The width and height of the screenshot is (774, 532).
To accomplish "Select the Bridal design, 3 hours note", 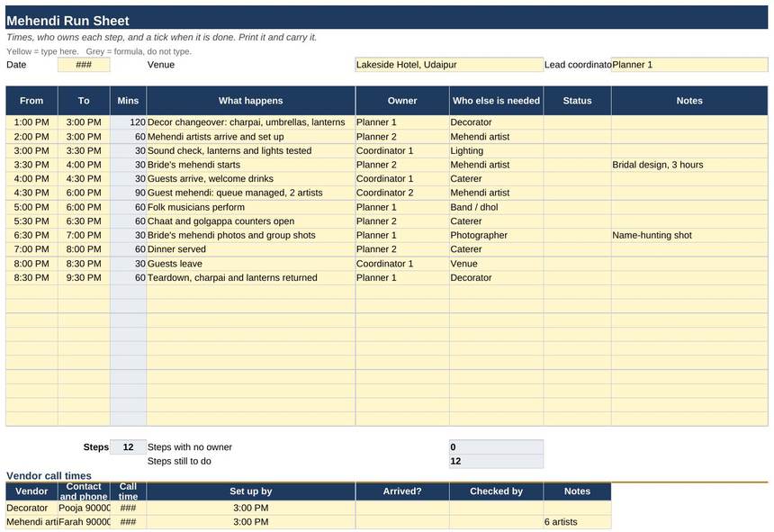I will pos(689,165).
